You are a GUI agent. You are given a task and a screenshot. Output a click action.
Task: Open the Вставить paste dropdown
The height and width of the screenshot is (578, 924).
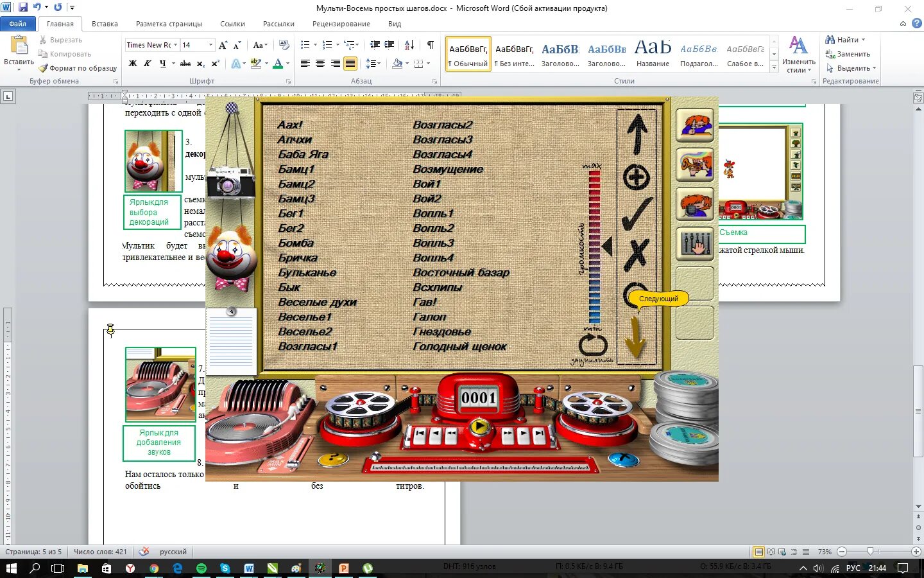[x=19, y=69]
